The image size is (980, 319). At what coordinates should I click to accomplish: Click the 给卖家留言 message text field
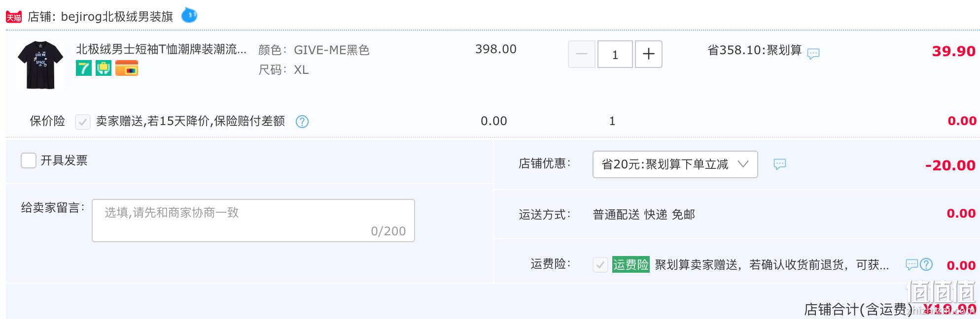click(x=253, y=221)
